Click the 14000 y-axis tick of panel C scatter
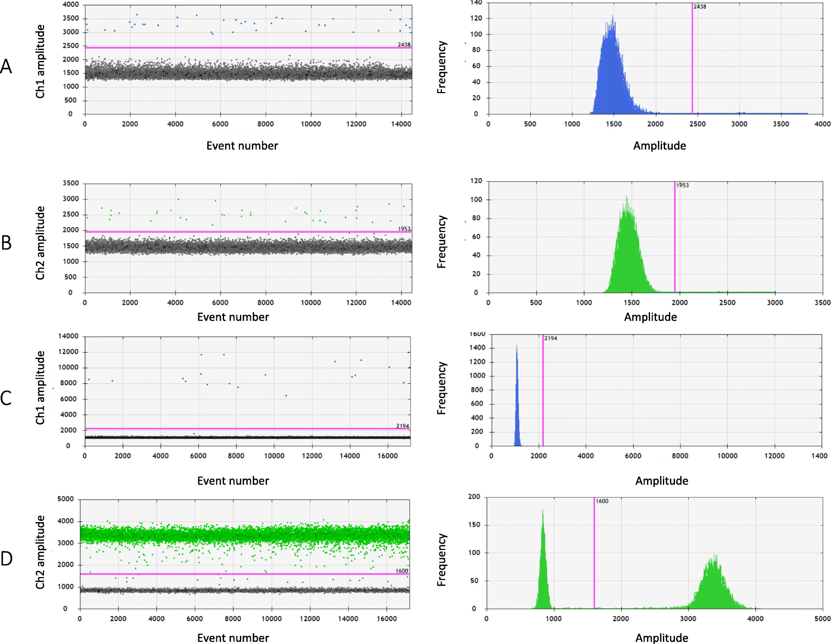 click(68, 336)
